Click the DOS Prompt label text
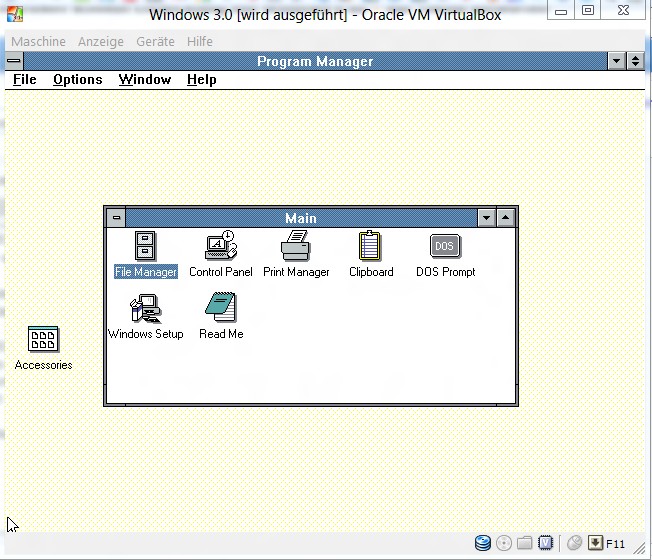Viewport: 652px width, 560px height. coord(446,272)
